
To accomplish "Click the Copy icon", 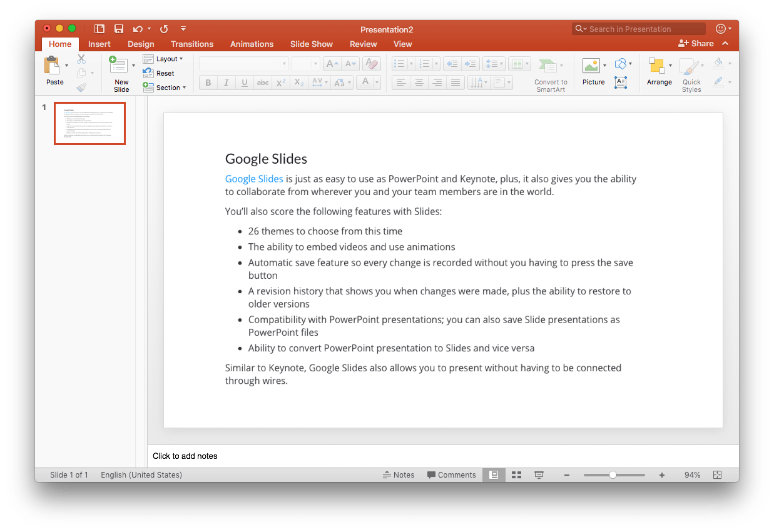I will (81, 73).
